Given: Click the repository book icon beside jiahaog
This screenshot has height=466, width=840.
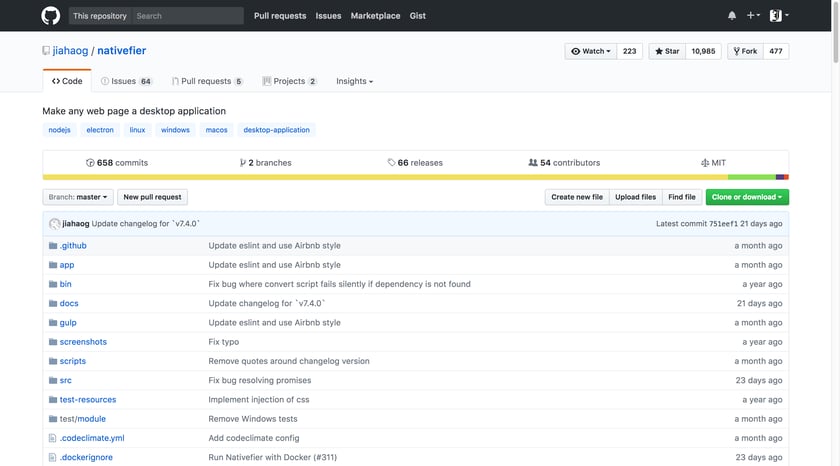Looking at the screenshot, I should 46,51.
